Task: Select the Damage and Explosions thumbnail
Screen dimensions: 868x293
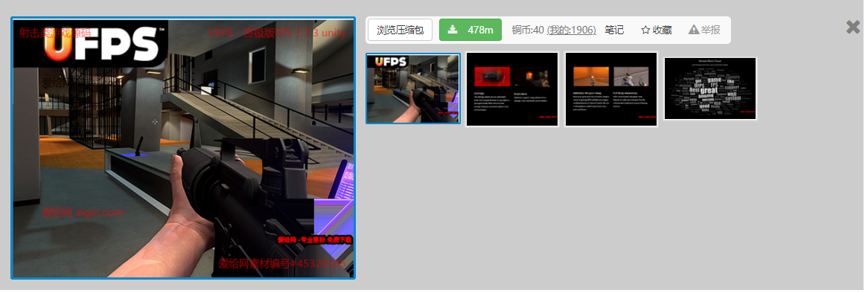Action: pos(512,89)
